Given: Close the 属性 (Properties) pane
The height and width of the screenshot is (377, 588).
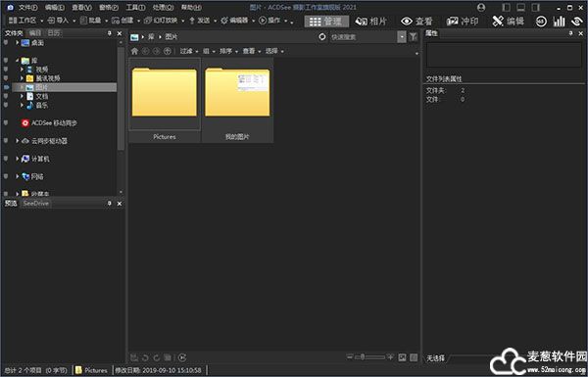Looking at the screenshot, I should point(580,33).
